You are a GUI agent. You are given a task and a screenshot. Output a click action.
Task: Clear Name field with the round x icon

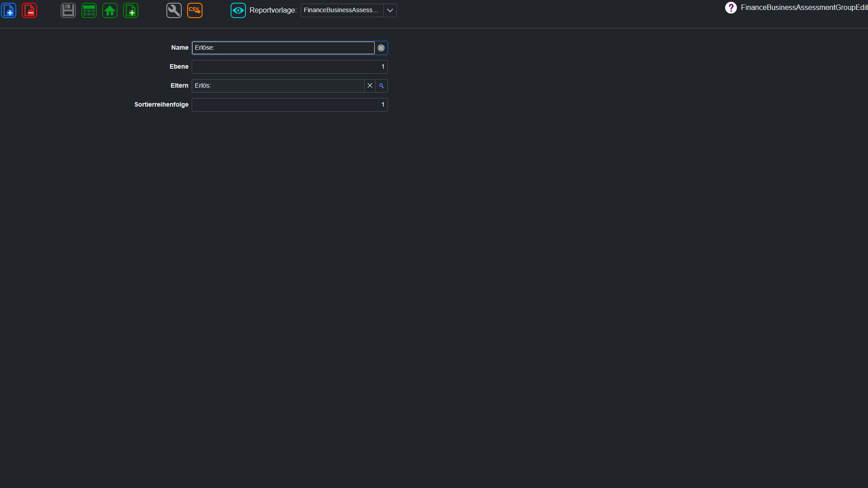tap(381, 48)
